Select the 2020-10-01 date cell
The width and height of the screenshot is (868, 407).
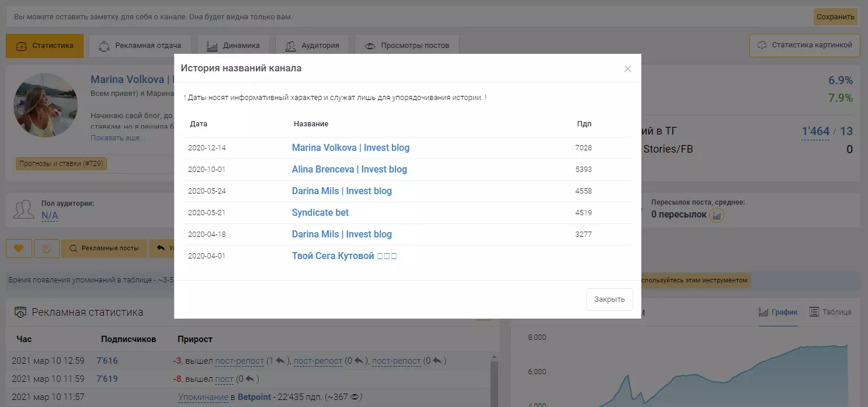[207, 170]
